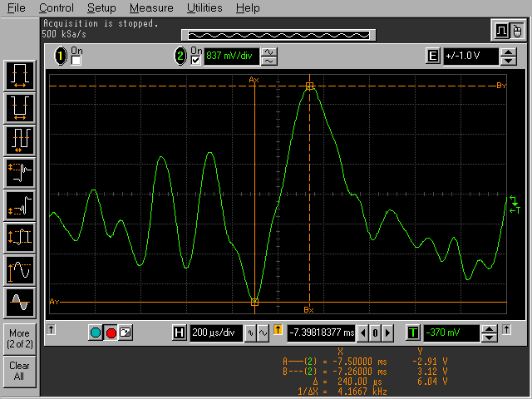Disable the channel 2 On checkbox
Screen dimensions: 532x399
[x=196, y=61]
